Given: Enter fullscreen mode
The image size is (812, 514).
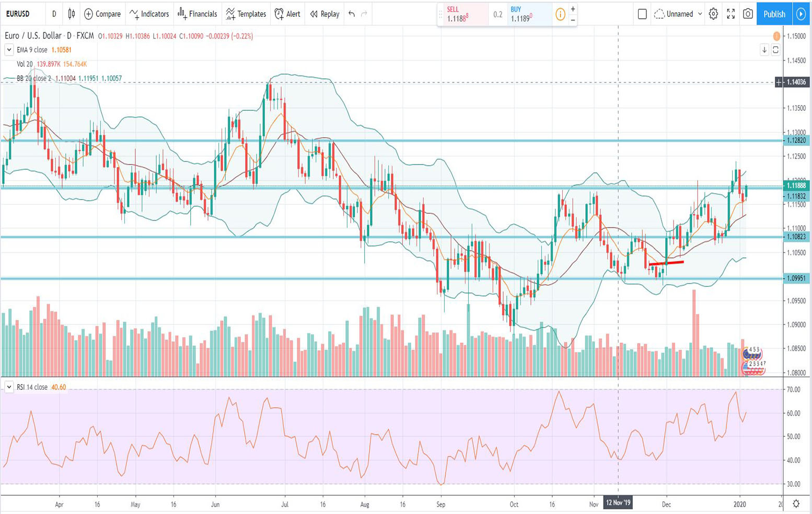Looking at the screenshot, I should [730, 14].
